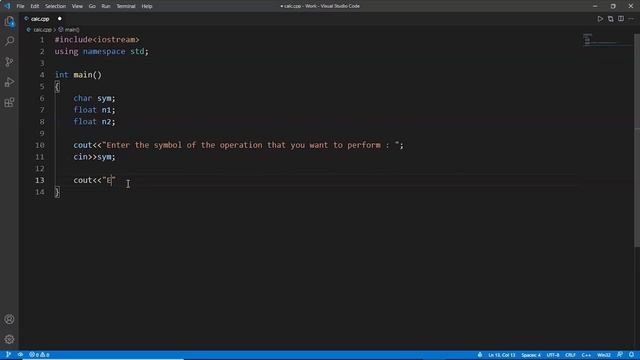Open the Run and Debug view
Image resolution: width=640 pixels, height=360 pixels.
click(x=9, y=82)
